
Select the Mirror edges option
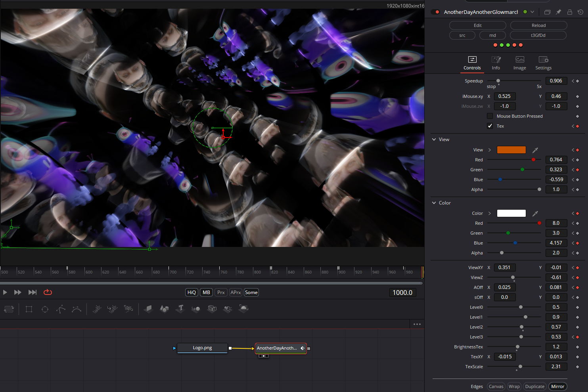point(558,386)
